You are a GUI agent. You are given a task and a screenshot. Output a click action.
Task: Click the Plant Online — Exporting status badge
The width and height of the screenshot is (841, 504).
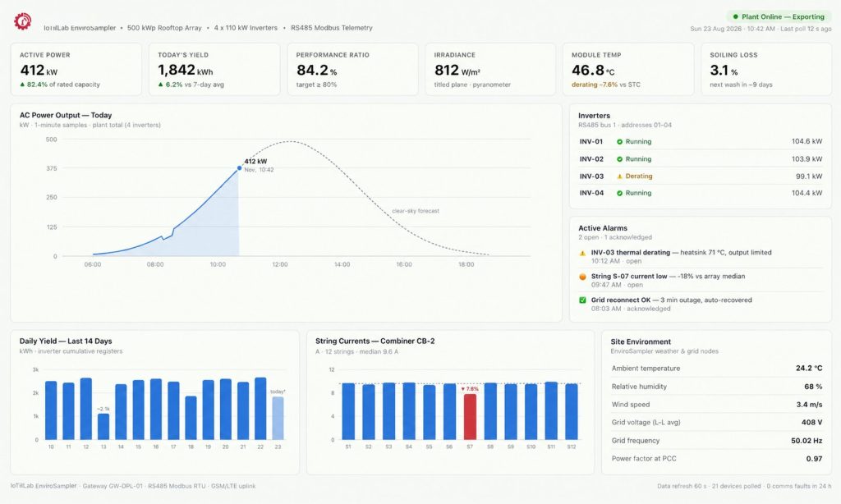point(779,16)
